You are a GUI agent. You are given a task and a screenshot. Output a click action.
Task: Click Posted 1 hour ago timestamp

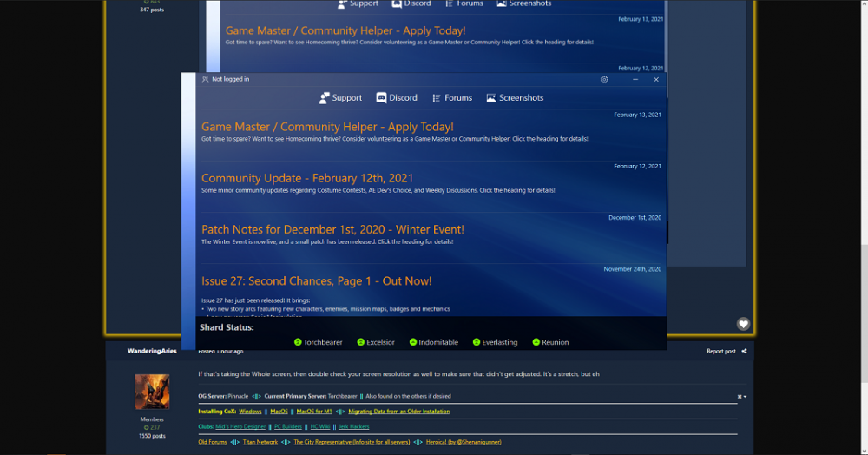click(220, 352)
